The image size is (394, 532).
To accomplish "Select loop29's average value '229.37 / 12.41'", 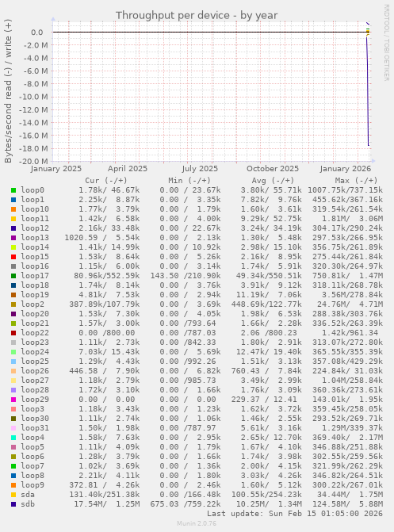I will coord(264,400).
